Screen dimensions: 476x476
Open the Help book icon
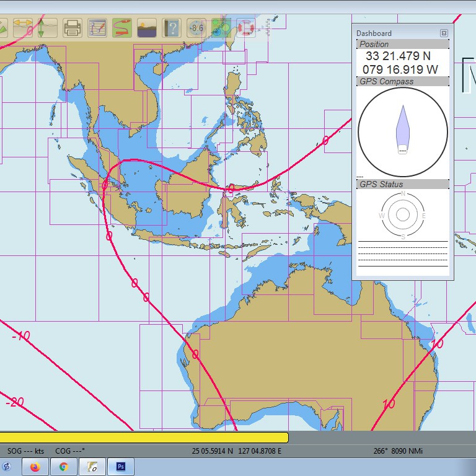pyautogui.click(x=171, y=28)
